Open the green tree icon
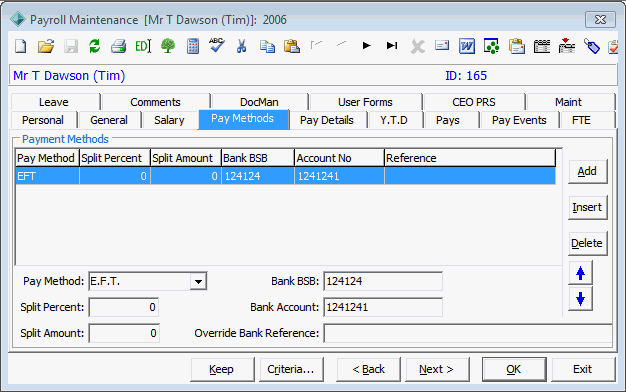The height and width of the screenshot is (392, 626). coord(168,46)
